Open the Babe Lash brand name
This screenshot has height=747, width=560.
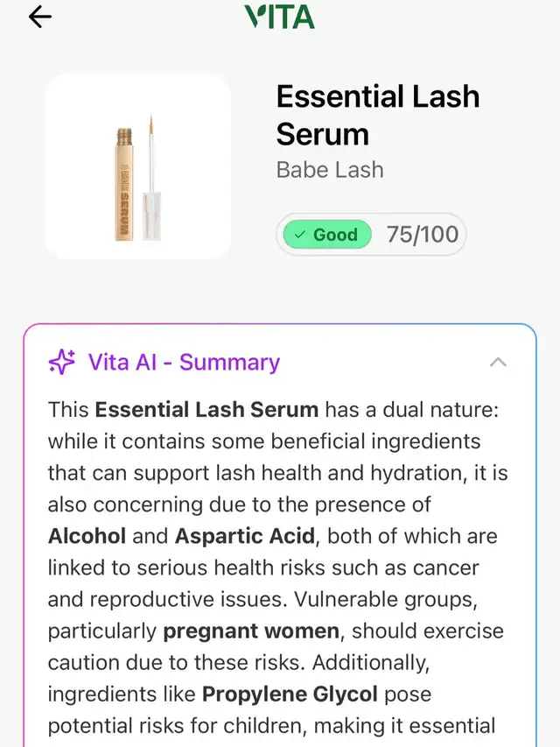330,169
